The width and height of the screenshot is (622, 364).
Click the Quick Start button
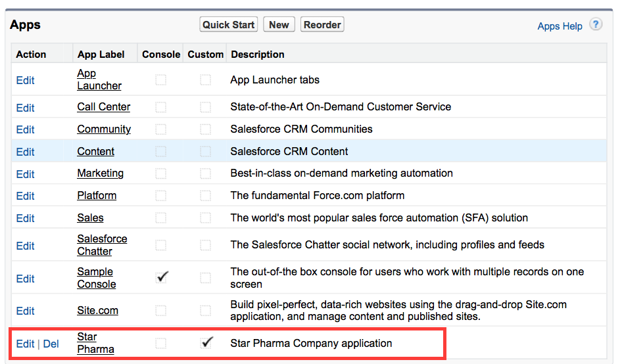[229, 24]
